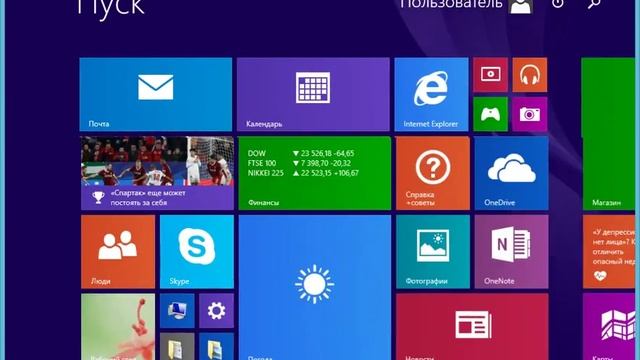This screenshot has height=360, width=640.
Task: Open the Погода weather sun tile
Action: 315,287
